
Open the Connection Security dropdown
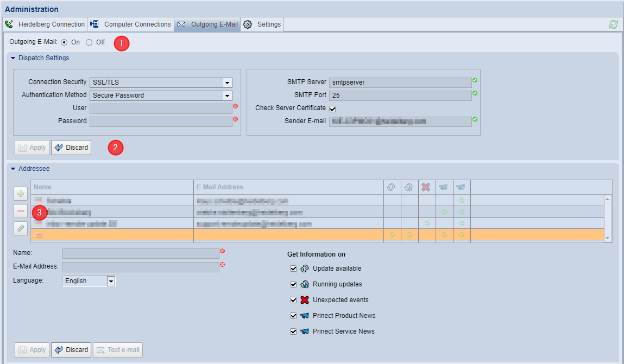click(227, 82)
